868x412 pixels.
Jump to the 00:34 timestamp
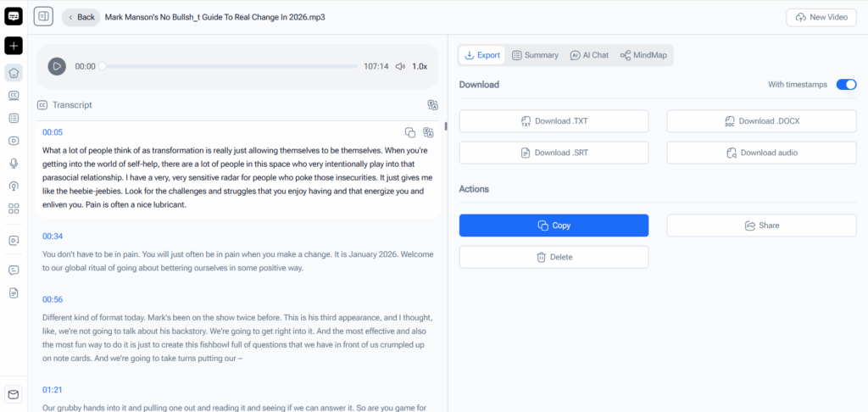point(53,237)
